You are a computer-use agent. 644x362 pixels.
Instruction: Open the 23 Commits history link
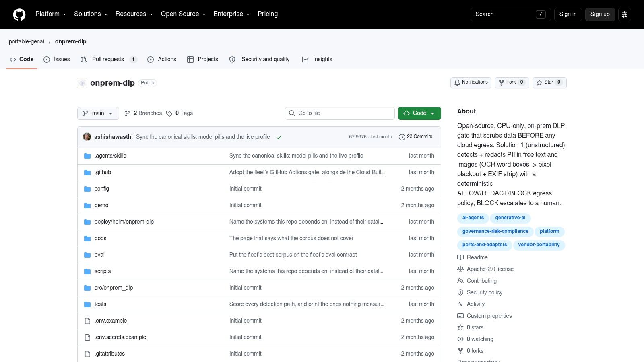tap(415, 137)
